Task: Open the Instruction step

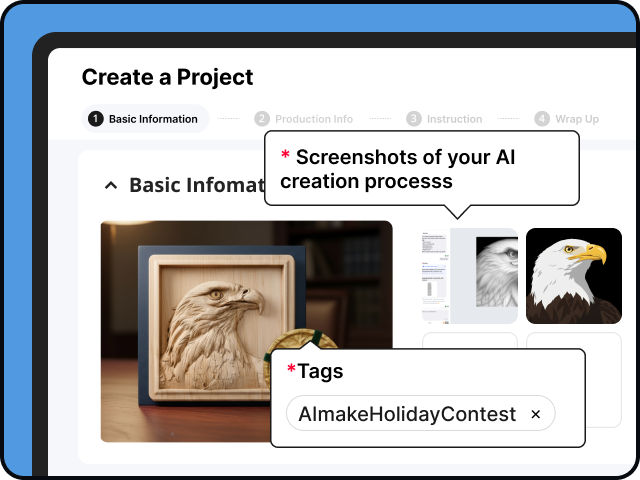Action: (454, 119)
